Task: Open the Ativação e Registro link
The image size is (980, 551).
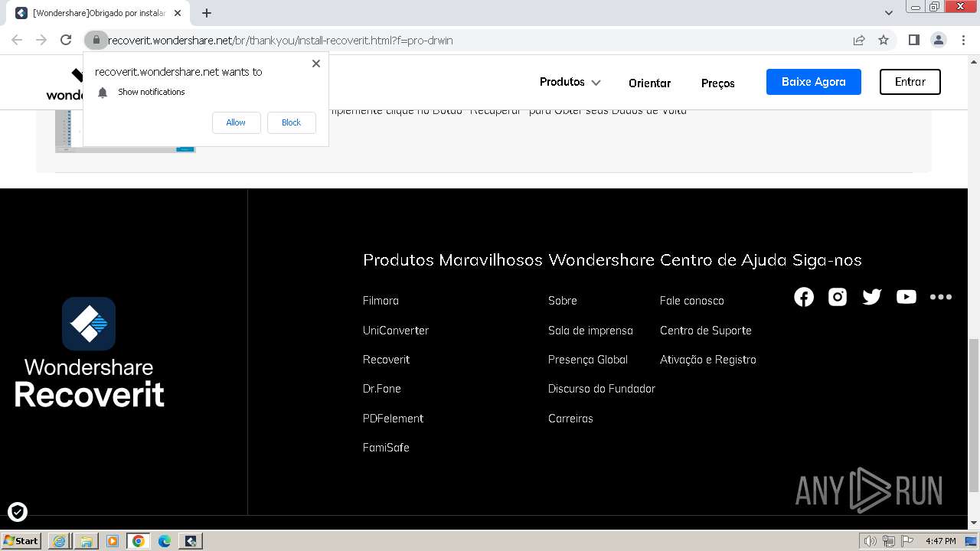Action: click(x=707, y=360)
